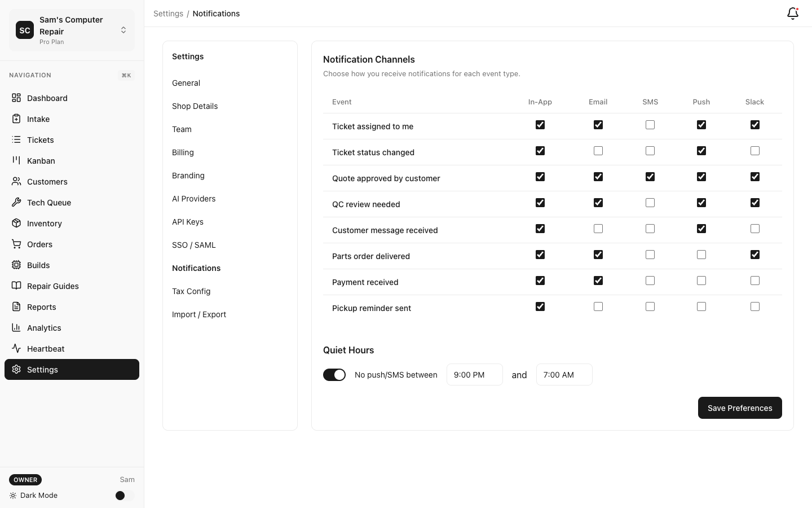The image size is (812, 508).
Task: Open the SSO / SAML settings page
Action: pos(194,244)
